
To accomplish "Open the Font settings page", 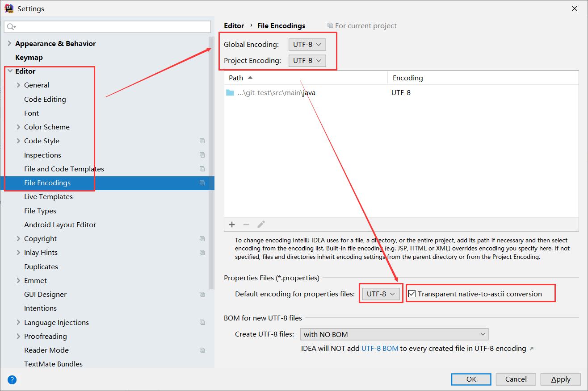I will click(x=31, y=113).
